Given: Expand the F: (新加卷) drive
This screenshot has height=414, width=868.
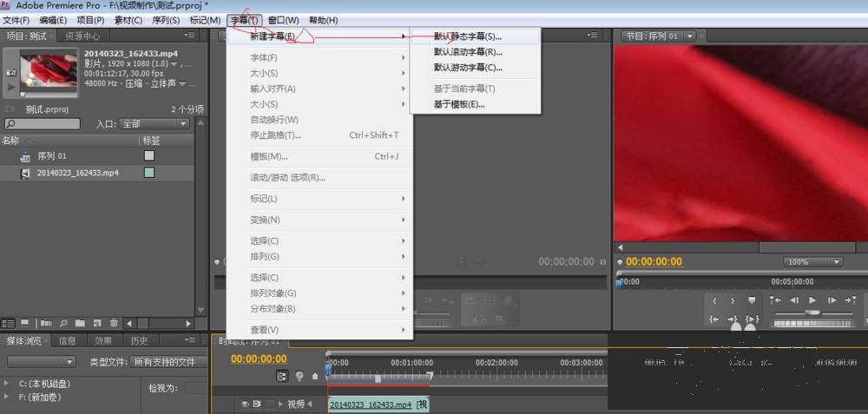Looking at the screenshot, I should (6, 397).
